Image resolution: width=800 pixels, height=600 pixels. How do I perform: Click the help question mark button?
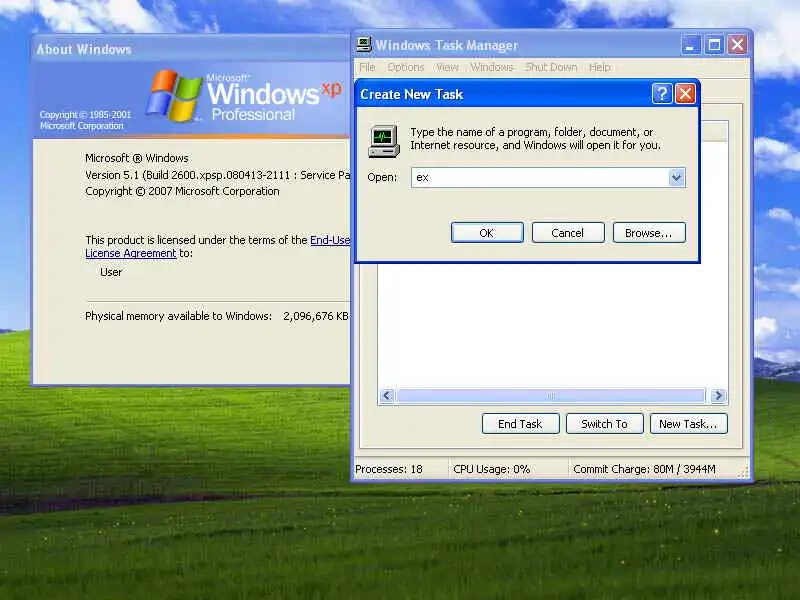[662, 94]
